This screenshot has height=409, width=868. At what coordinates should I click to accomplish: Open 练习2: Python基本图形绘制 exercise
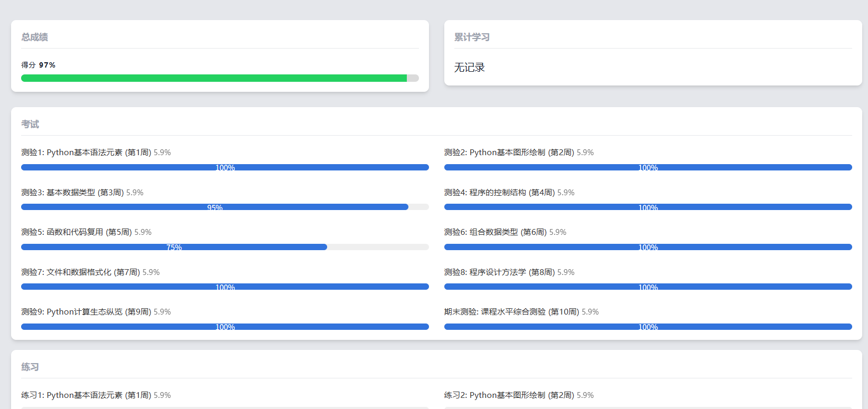coord(509,395)
